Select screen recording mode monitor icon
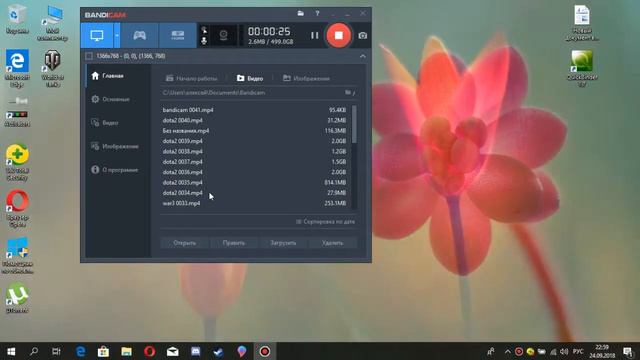 pos(97,36)
